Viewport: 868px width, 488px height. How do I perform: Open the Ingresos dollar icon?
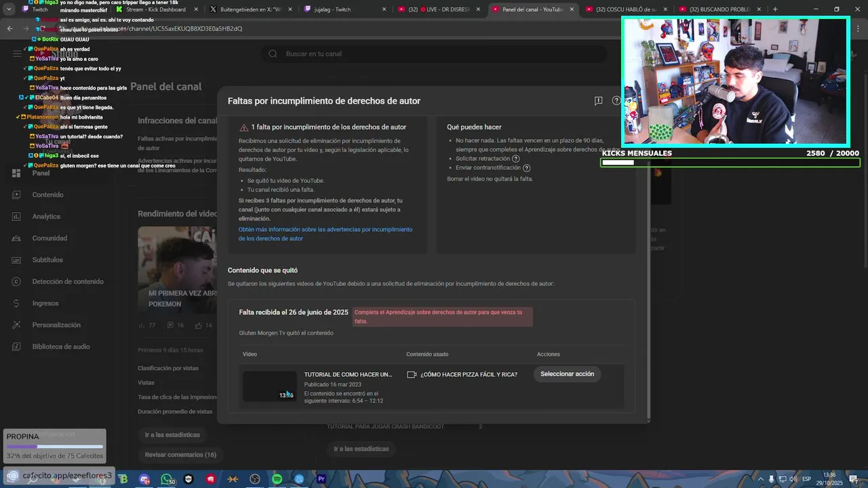(x=16, y=303)
